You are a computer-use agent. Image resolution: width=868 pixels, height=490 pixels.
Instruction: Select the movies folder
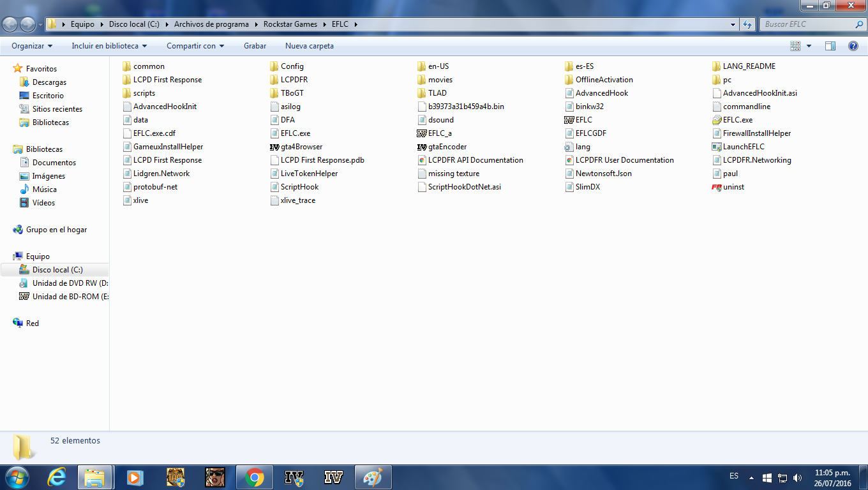click(435, 80)
